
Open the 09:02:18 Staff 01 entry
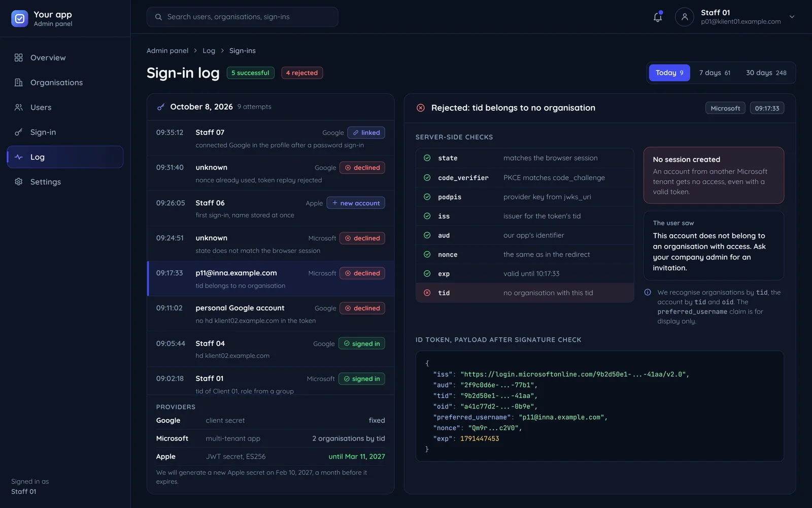pyautogui.click(x=270, y=382)
